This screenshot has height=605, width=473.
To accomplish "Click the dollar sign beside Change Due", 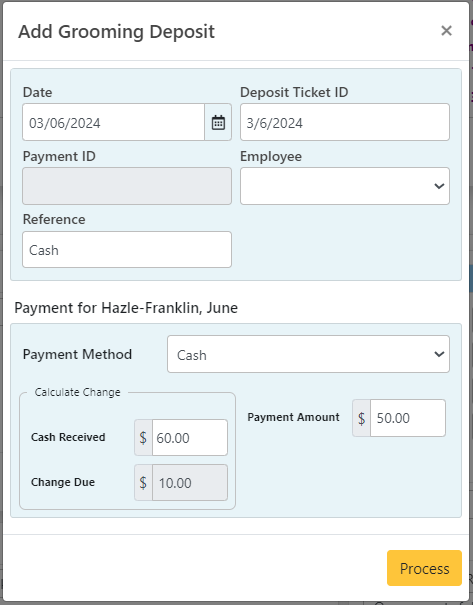I will (143, 483).
